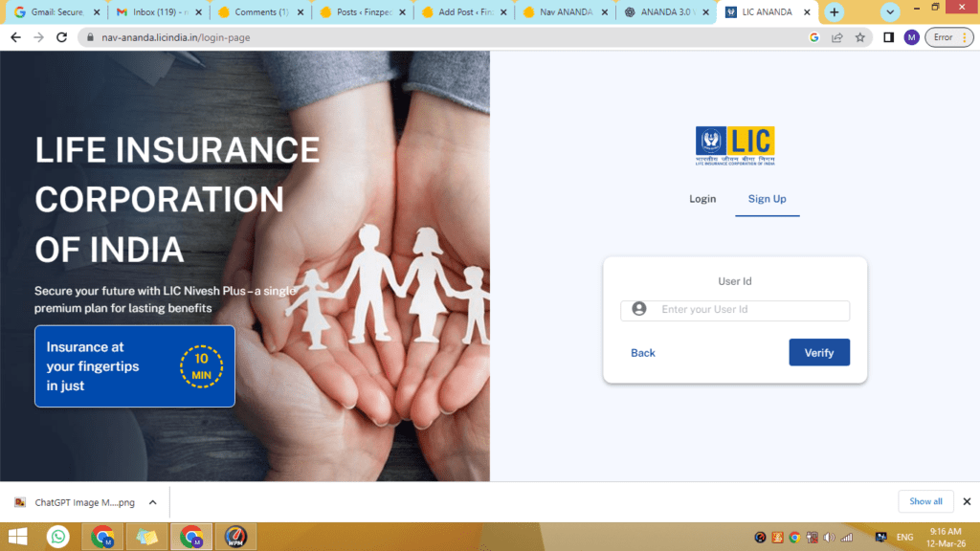Click the Back link on the form
Screen dimensions: 980x551
(x=642, y=352)
